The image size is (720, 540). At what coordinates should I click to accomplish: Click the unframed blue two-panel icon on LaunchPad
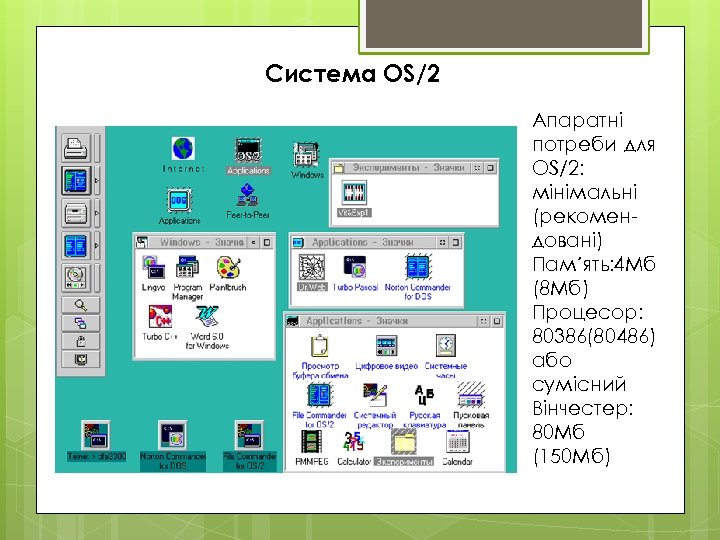[76, 246]
